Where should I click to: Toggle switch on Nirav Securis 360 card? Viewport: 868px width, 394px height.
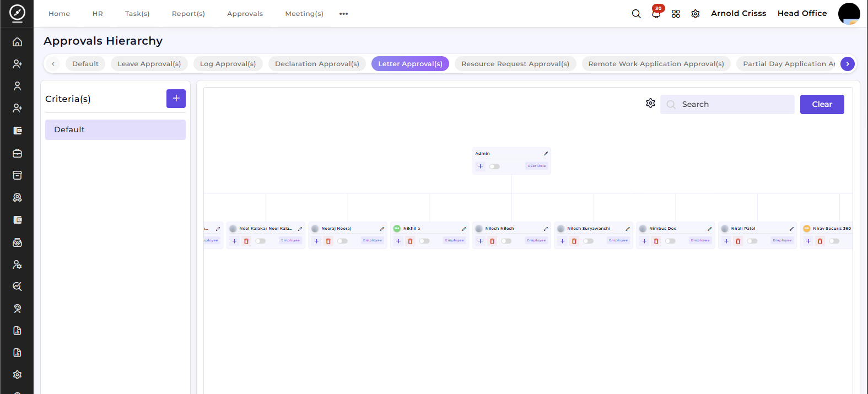[834, 241]
